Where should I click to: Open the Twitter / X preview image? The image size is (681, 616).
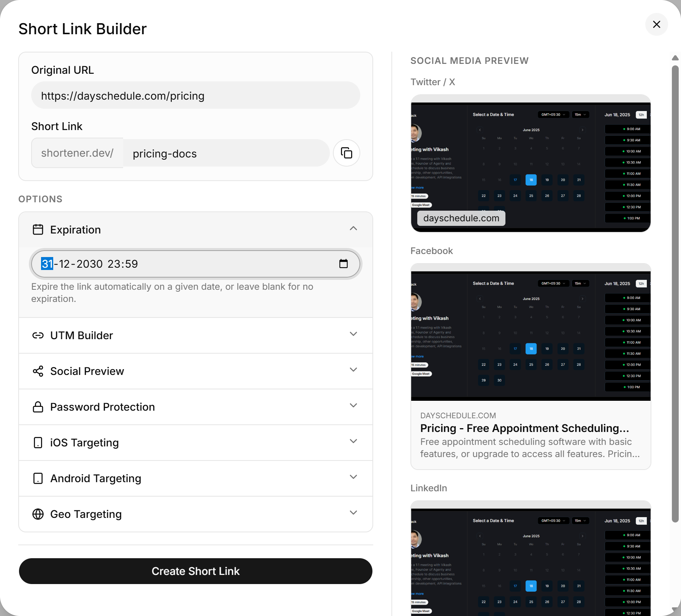(531, 164)
